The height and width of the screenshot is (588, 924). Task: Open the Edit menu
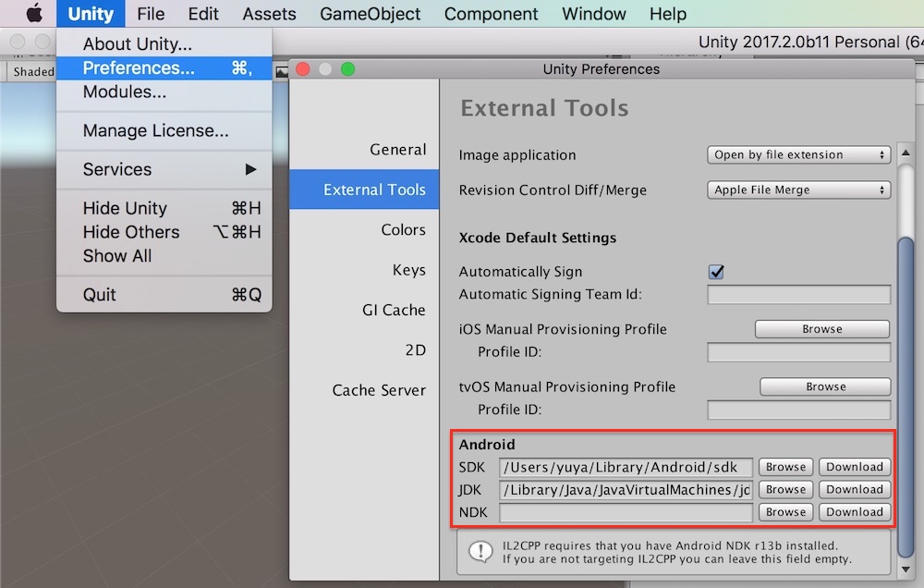203,14
